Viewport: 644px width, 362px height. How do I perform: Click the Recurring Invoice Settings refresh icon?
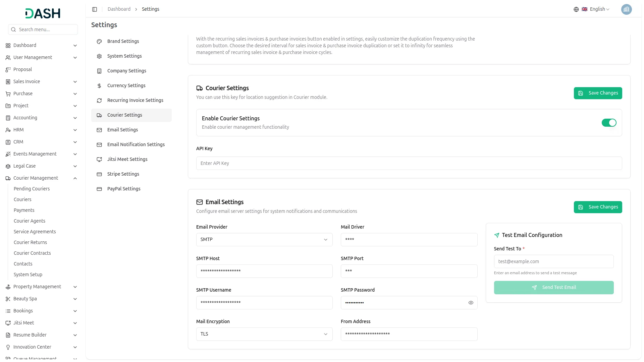pos(99,101)
